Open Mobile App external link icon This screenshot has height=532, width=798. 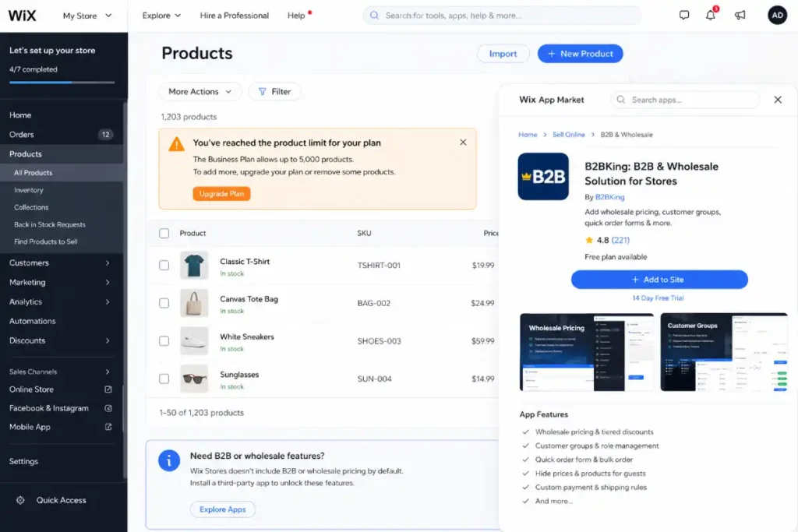108,427
